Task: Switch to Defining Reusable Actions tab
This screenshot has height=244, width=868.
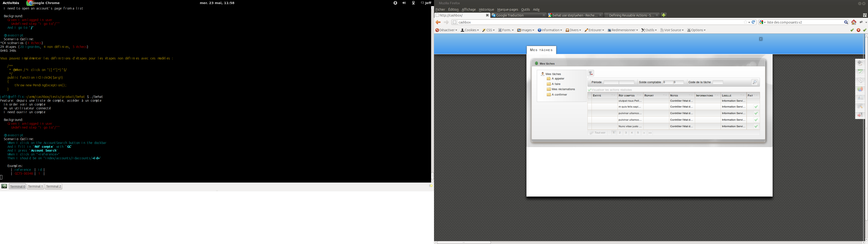Action: pos(632,16)
